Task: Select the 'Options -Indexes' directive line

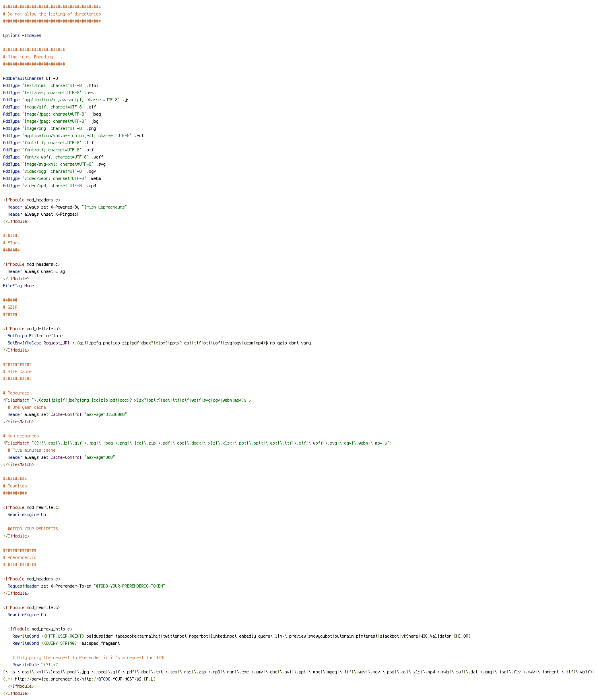Action: click(22, 35)
